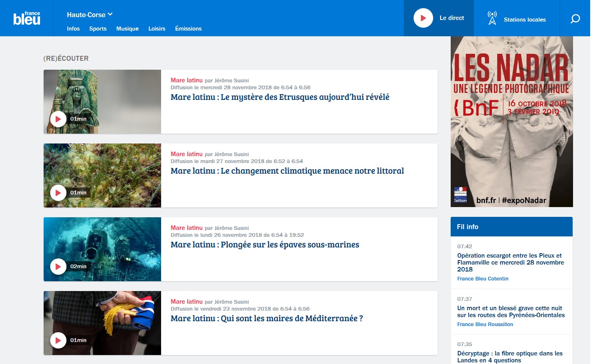
Task: Open the mayor's sash thumbnail
Action: (x=102, y=323)
